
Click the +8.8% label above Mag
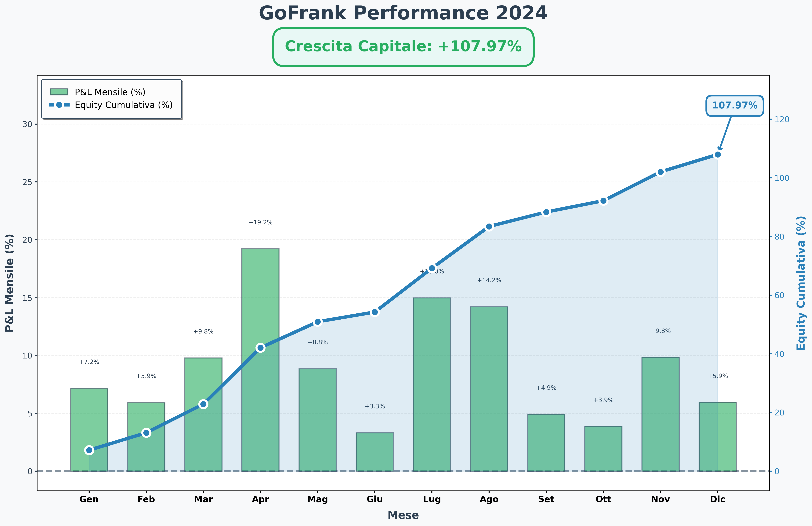click(x=318, y=342)
